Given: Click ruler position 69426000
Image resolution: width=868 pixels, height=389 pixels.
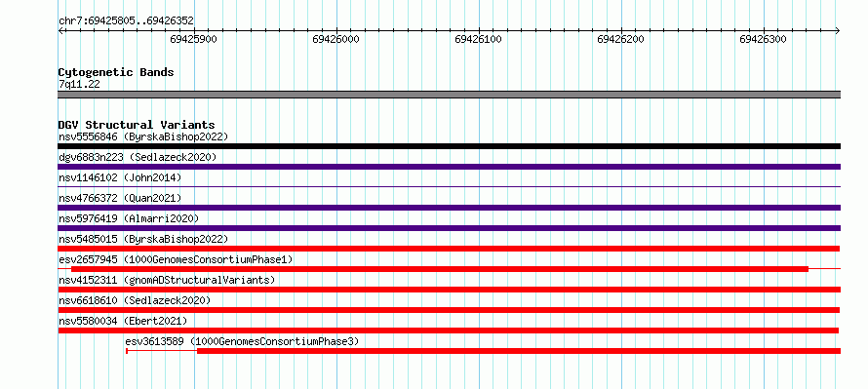Looking at the screenshot, I should [x=336, y=39].
